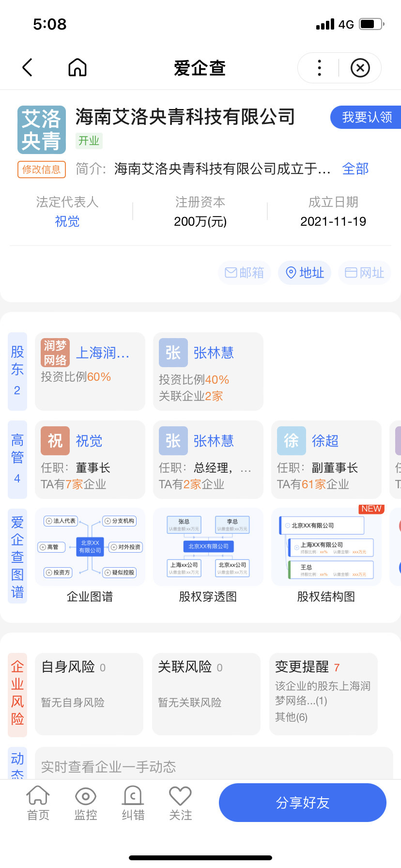
Task: Tap the 股权结构图 caption
Action: (x=326, y=597)
